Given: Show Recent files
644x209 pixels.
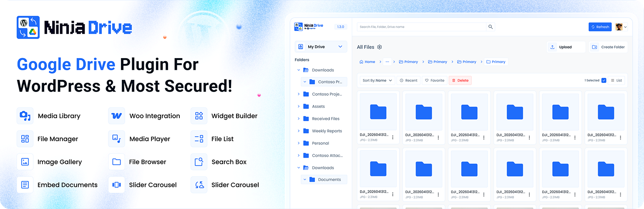Looking at the screenshot, I should 408,80.
